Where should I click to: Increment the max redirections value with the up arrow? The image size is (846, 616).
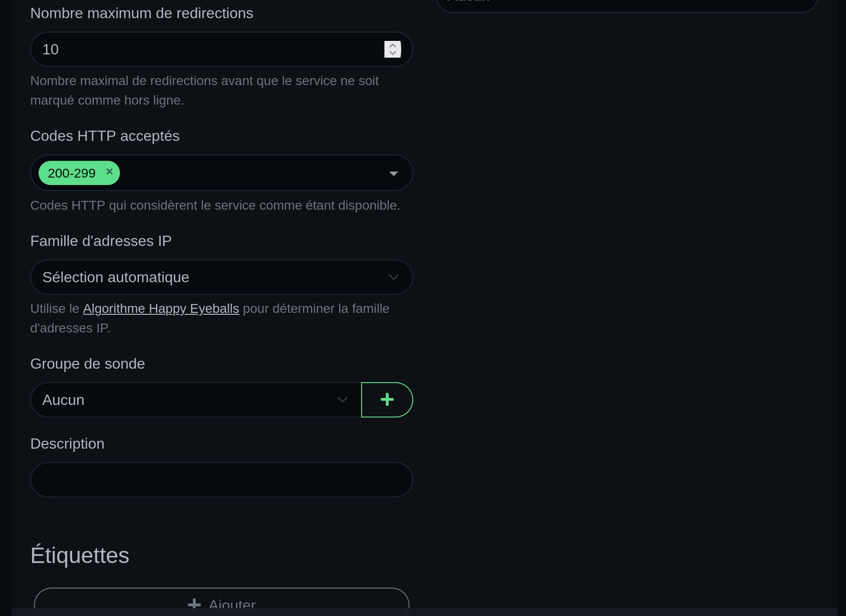tap(393, 45)
